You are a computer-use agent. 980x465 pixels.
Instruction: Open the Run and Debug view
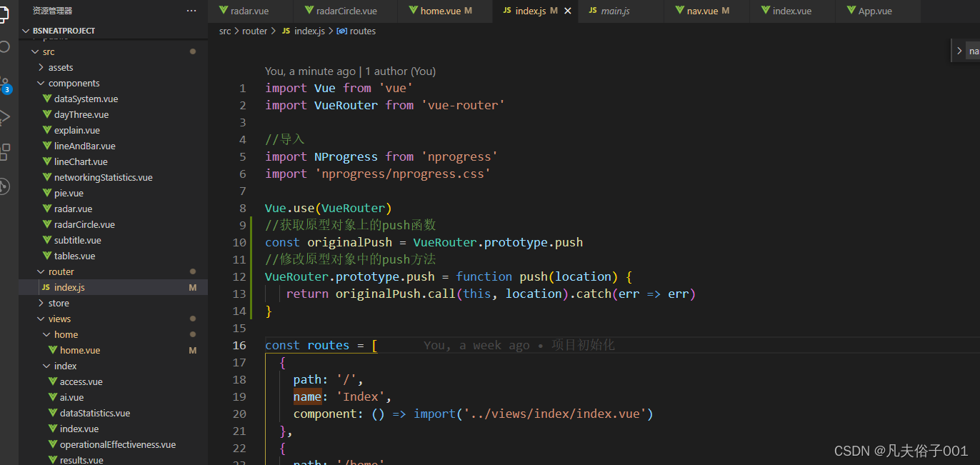(4, 118)
